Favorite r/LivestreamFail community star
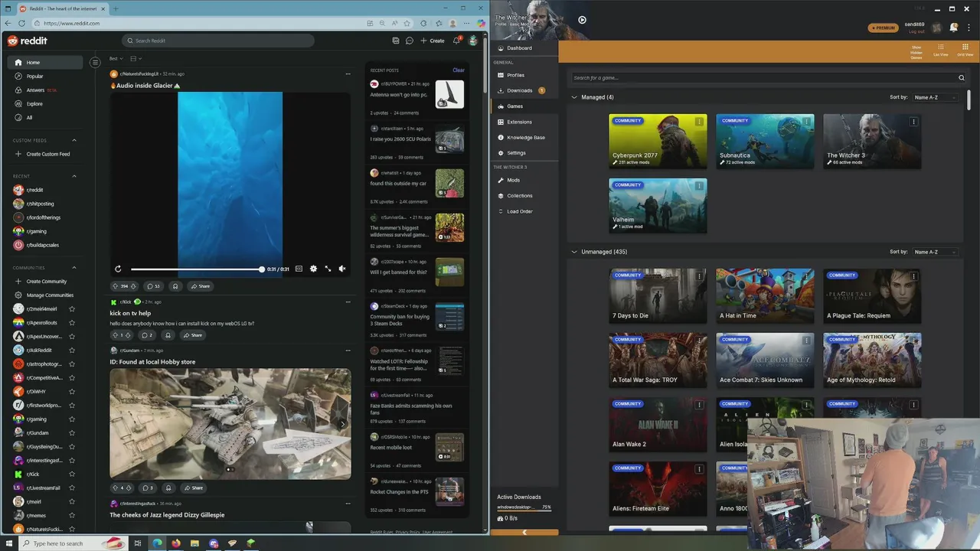Screen dimensions: 980x551 pos(72,488)
